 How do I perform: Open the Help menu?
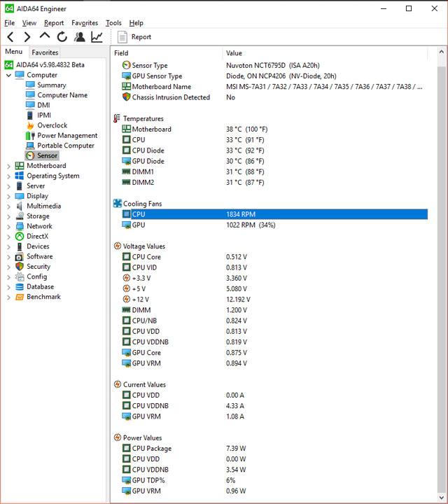click(136, 23)
